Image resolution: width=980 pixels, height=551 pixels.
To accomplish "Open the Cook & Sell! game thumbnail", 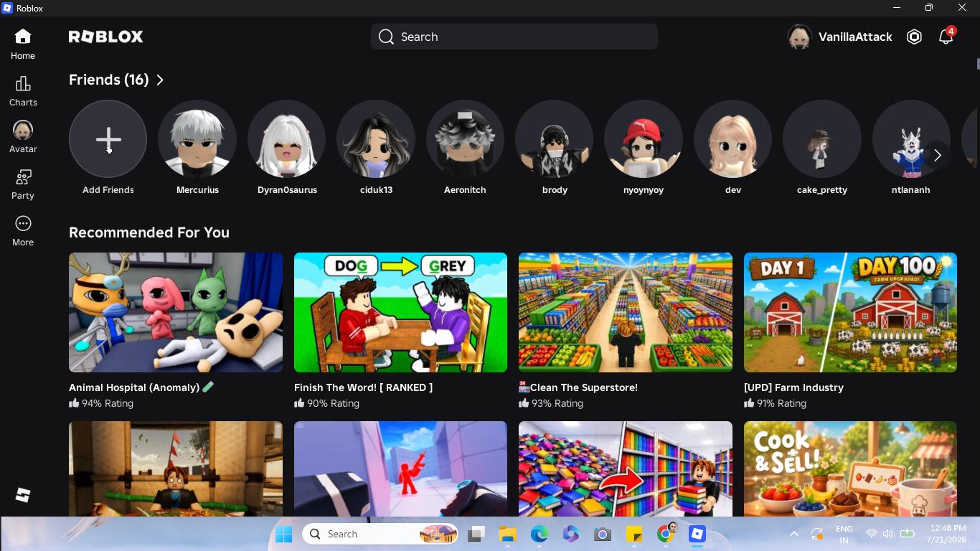I will pos(850,468).
